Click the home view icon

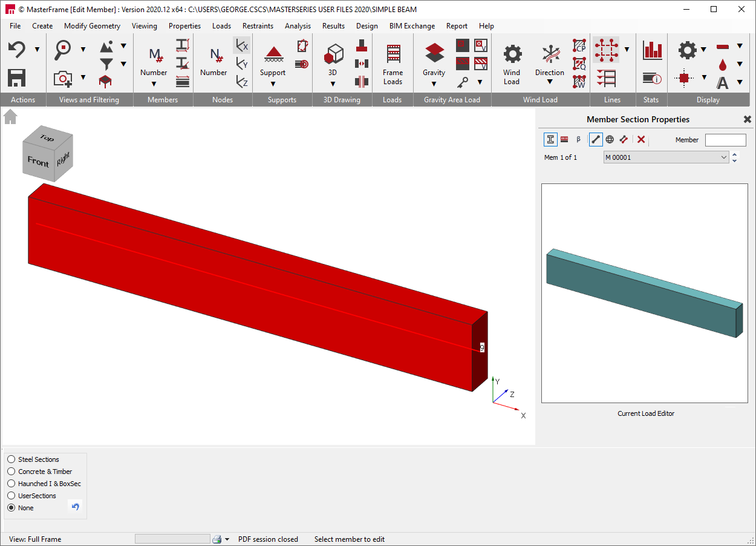click(x=10, y=117)
